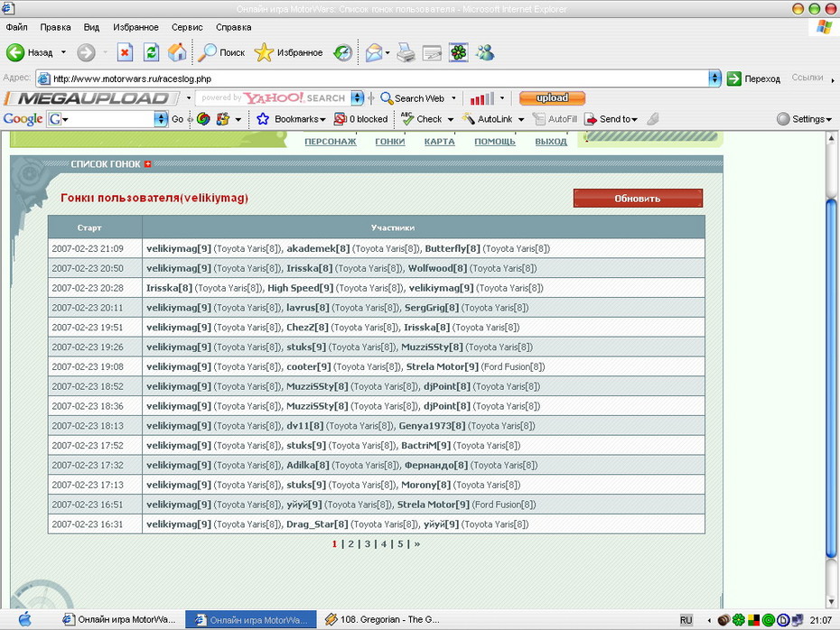This screenshot has height=630, width=840.
Task: Open the 108. Gregorian taskbar item
Action: [382, 620]
